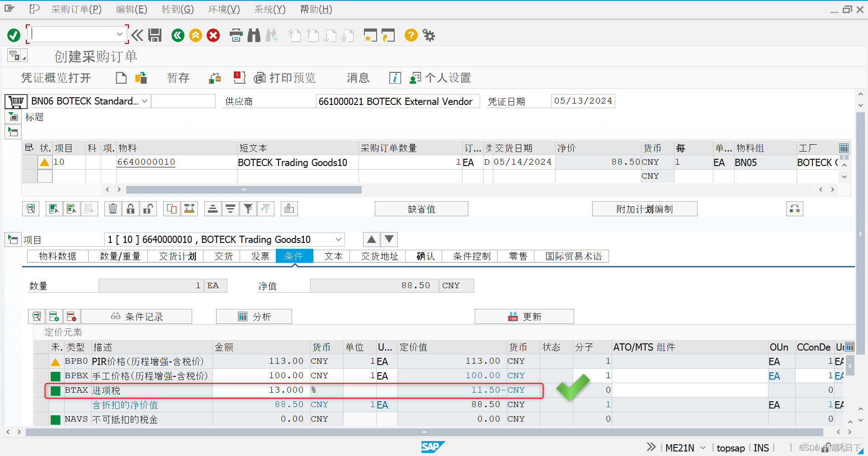Click the Create new document icon

(121, 78)
